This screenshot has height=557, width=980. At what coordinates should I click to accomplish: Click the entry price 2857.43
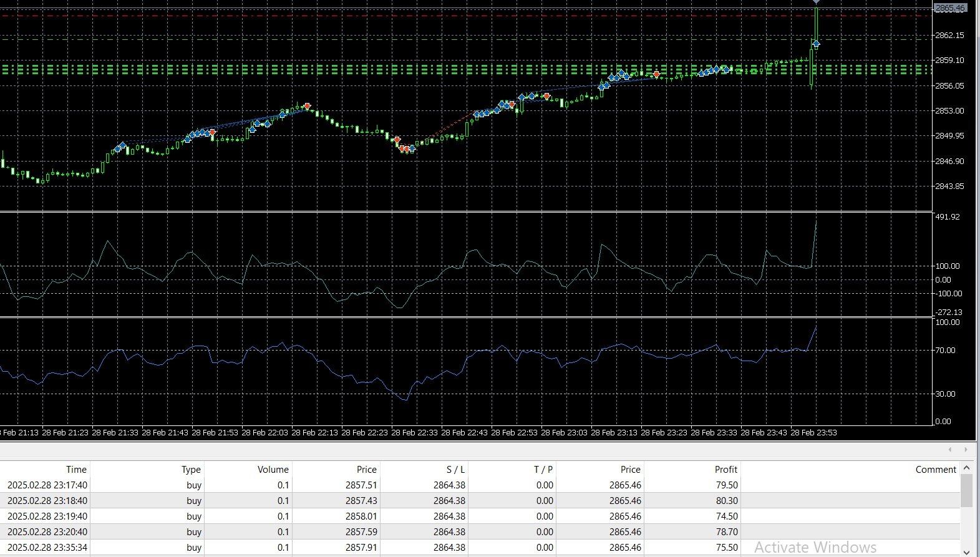[x=361, y=500]
